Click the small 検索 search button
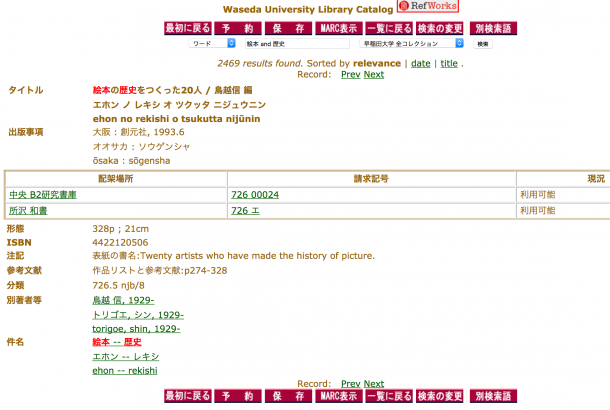610x410 pixels. pos(483,44)
